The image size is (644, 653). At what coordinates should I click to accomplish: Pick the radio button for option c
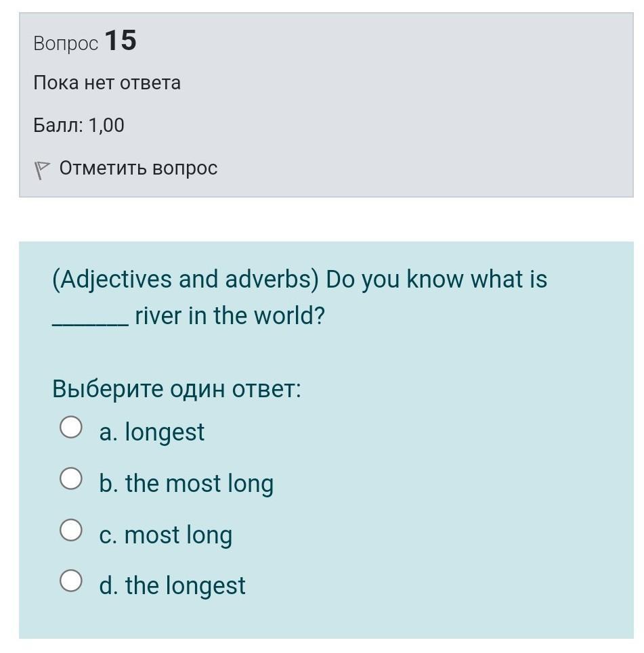(71, 530)
